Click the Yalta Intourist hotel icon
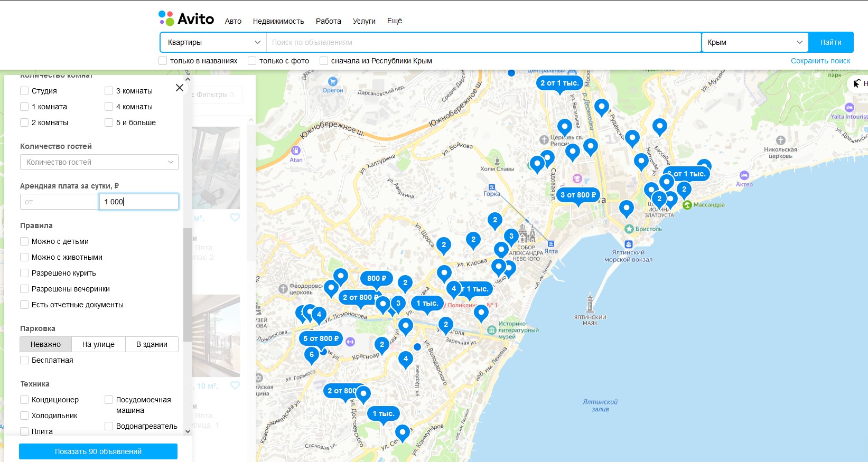The image size is (868, 462). pos(849,108)
